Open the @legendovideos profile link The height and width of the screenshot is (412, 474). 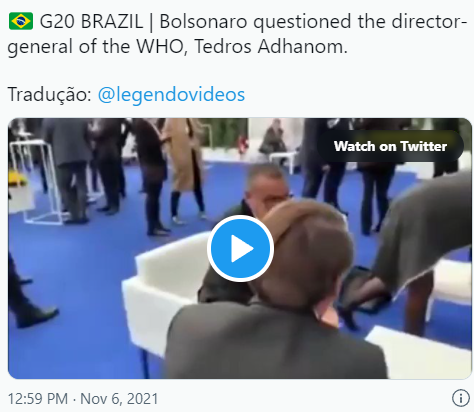[171, 94]
